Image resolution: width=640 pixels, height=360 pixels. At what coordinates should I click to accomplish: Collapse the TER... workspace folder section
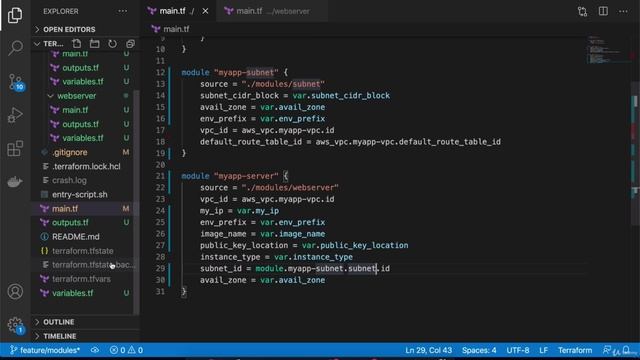(50, 44)
